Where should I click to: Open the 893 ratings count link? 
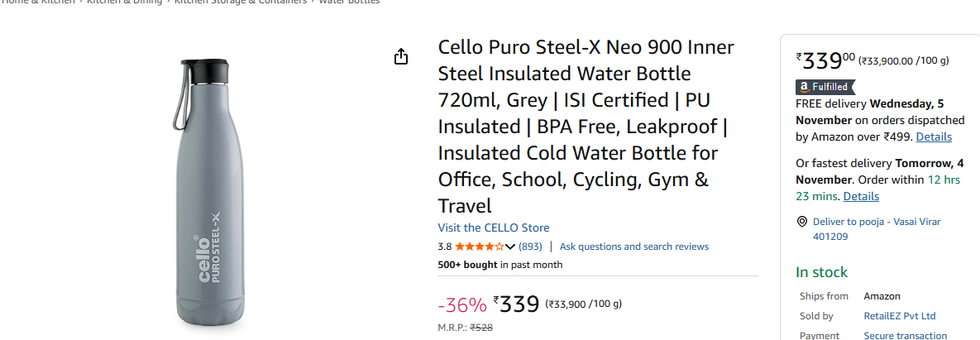click(x=530, y=247)
